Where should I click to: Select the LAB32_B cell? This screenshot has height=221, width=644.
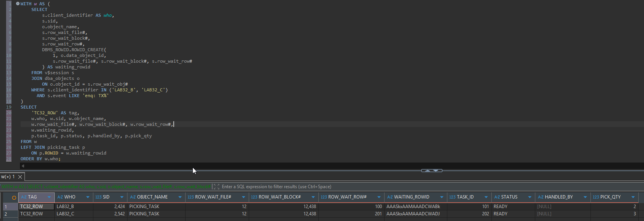point(74,207)
